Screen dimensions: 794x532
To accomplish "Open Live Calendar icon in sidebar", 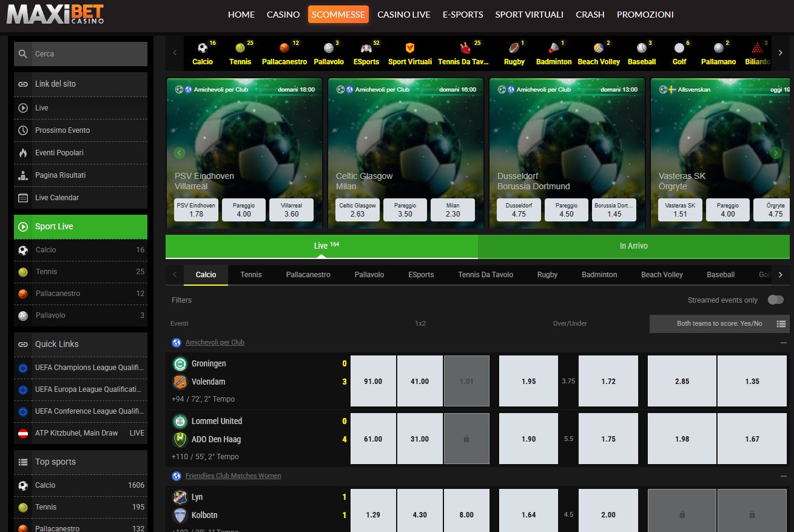I will tap(23, 198).
